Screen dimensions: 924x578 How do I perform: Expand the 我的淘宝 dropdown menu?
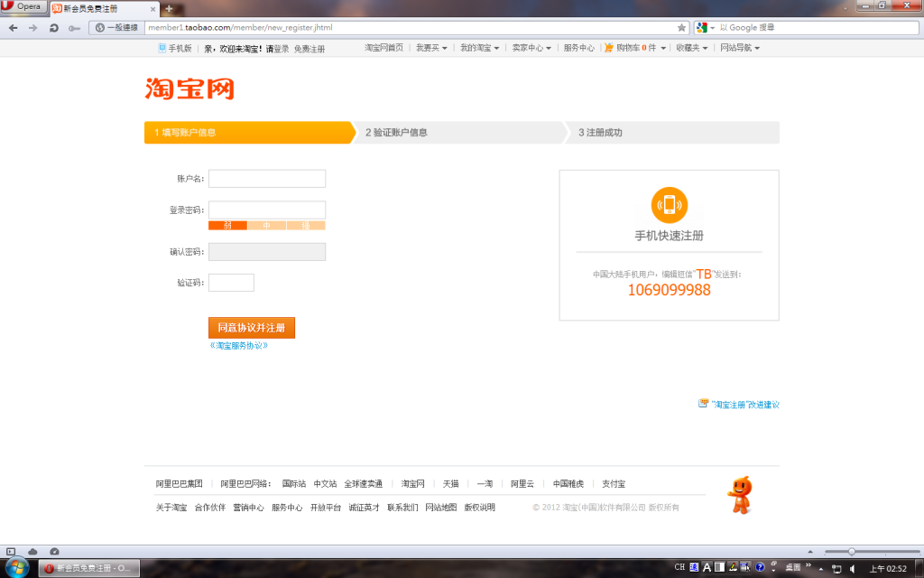tap(480, 48)
